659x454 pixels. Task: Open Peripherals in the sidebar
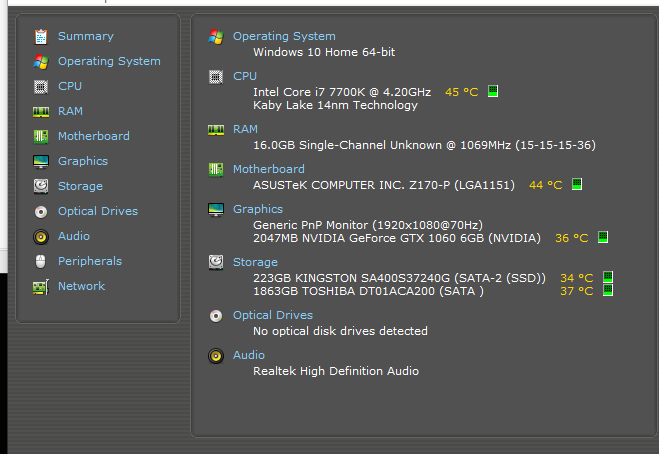89,261
